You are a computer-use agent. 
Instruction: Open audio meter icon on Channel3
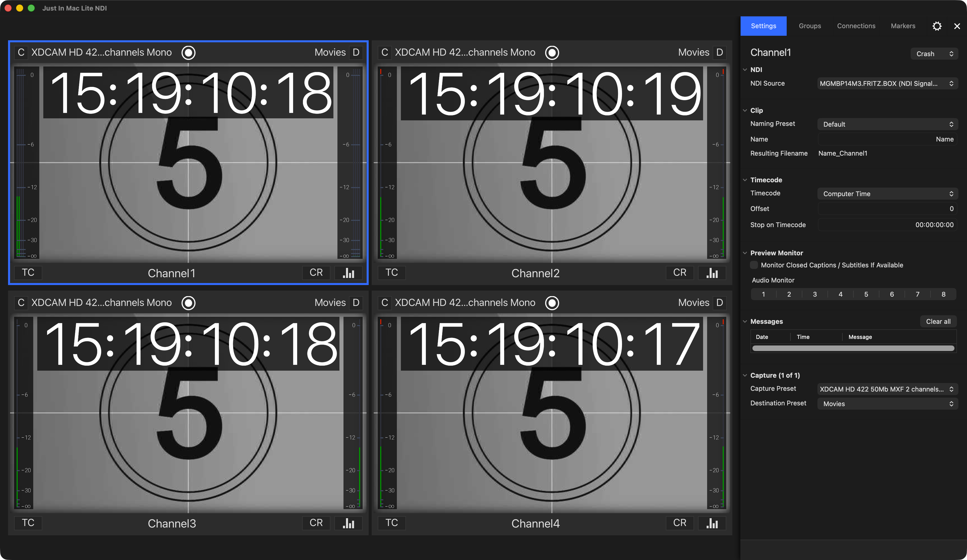click(349, 523)
